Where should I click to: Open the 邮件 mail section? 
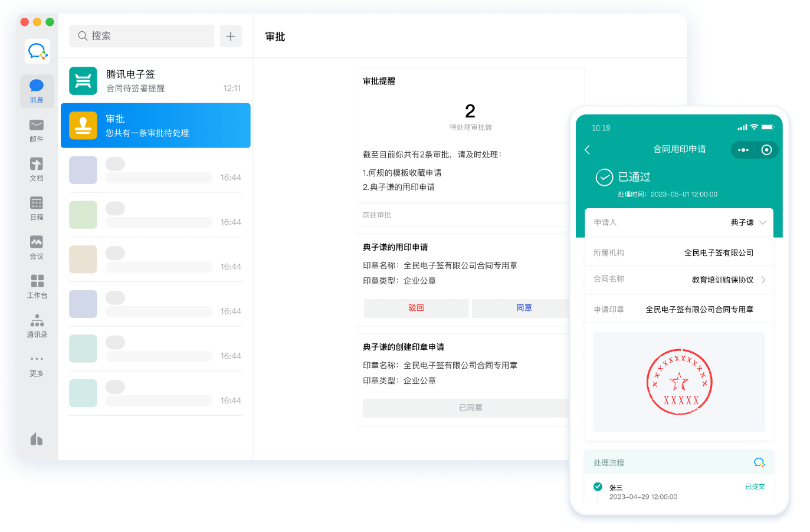coord(37,130)
